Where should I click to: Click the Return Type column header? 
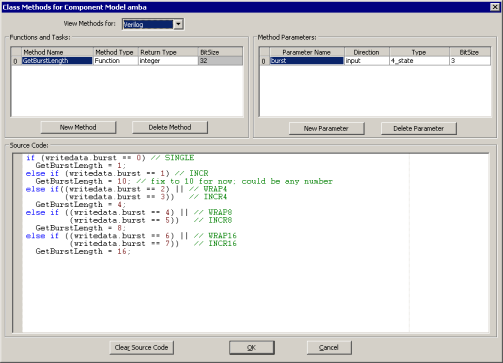(168, 52)
